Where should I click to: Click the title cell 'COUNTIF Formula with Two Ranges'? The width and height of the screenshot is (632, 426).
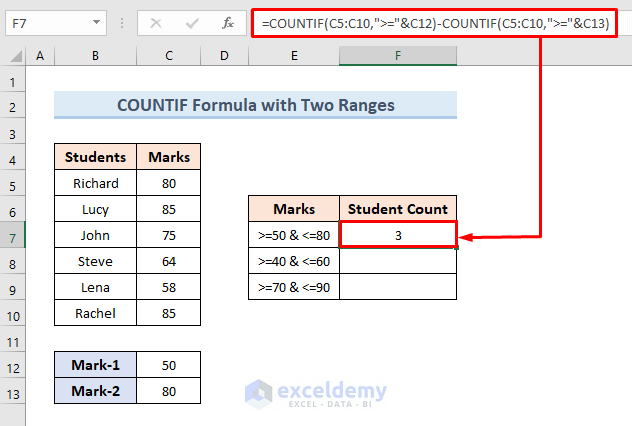coord(256,105)
